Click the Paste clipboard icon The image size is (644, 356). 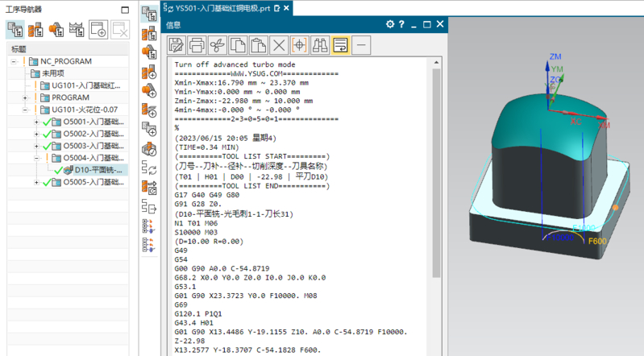click(259, 44)
